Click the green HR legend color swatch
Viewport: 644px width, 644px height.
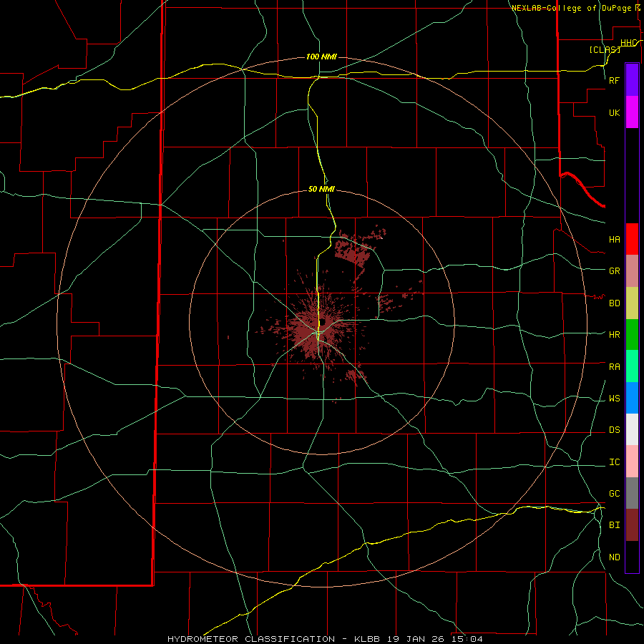(x=632, y=335)
